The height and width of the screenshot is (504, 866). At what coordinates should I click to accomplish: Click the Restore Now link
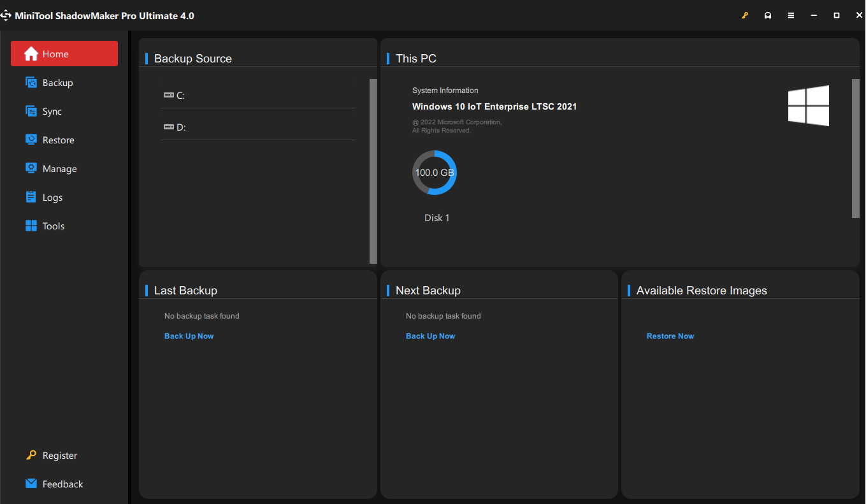(x=670, y=336)
